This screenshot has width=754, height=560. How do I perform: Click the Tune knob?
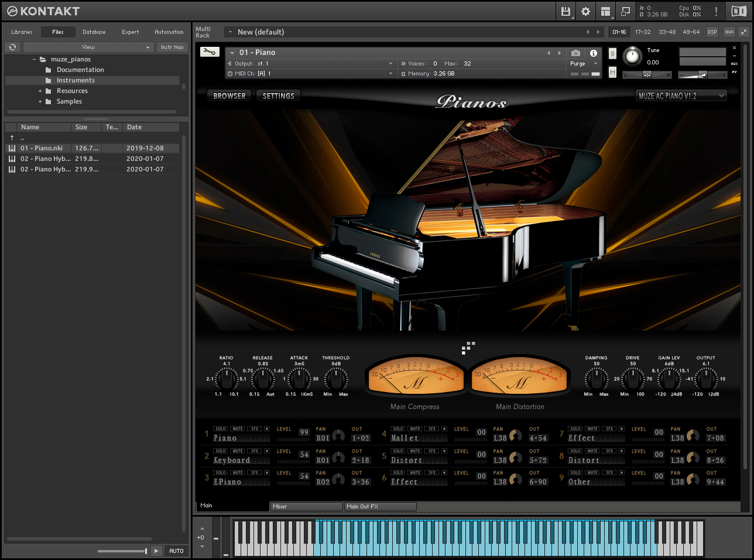[x=632, y=56]
